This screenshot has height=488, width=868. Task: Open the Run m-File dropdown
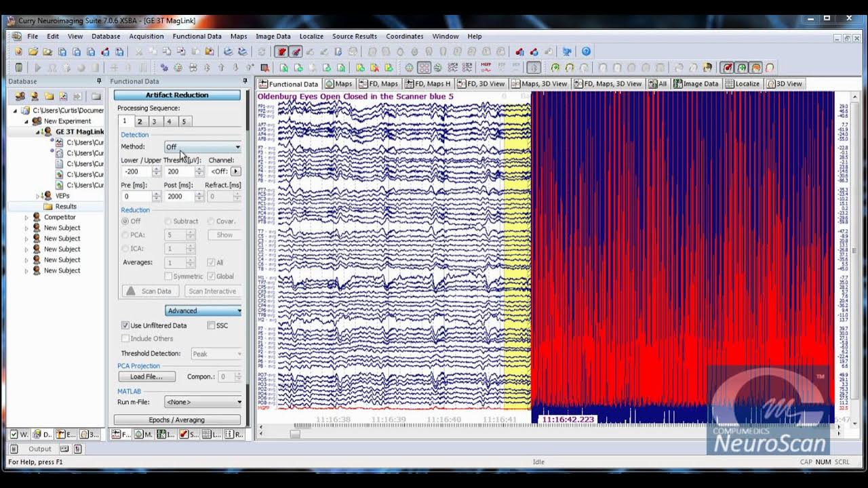pos(203,402)
